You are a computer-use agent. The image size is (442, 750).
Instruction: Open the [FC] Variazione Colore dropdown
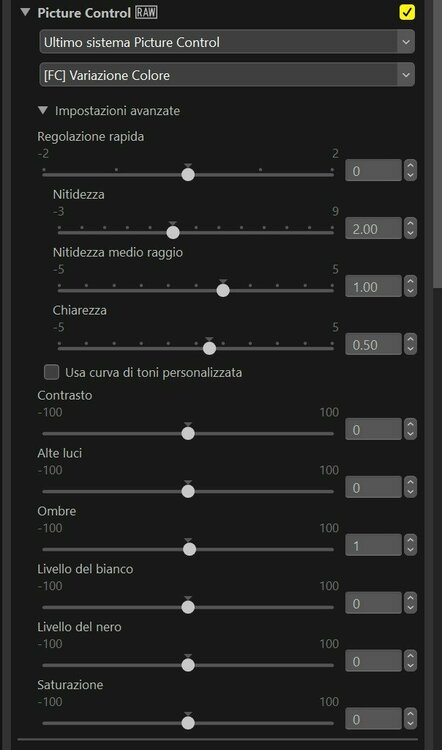(x=227, y=75)
